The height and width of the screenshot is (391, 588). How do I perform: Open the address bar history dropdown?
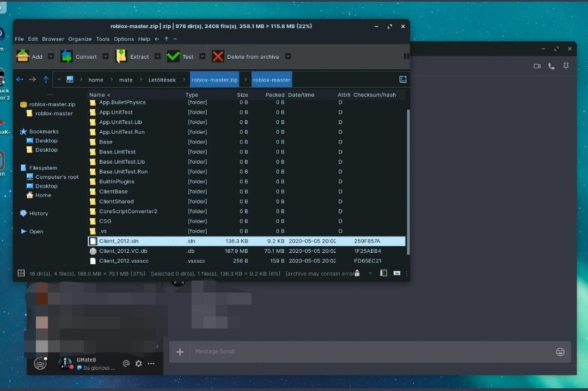tap(59, 79)
